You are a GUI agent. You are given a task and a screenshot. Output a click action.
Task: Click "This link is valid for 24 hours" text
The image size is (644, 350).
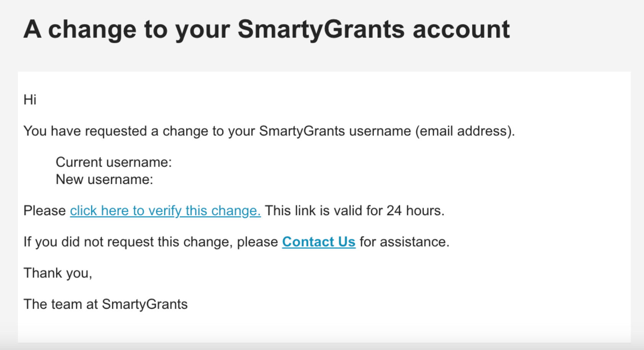click(354, 211)
